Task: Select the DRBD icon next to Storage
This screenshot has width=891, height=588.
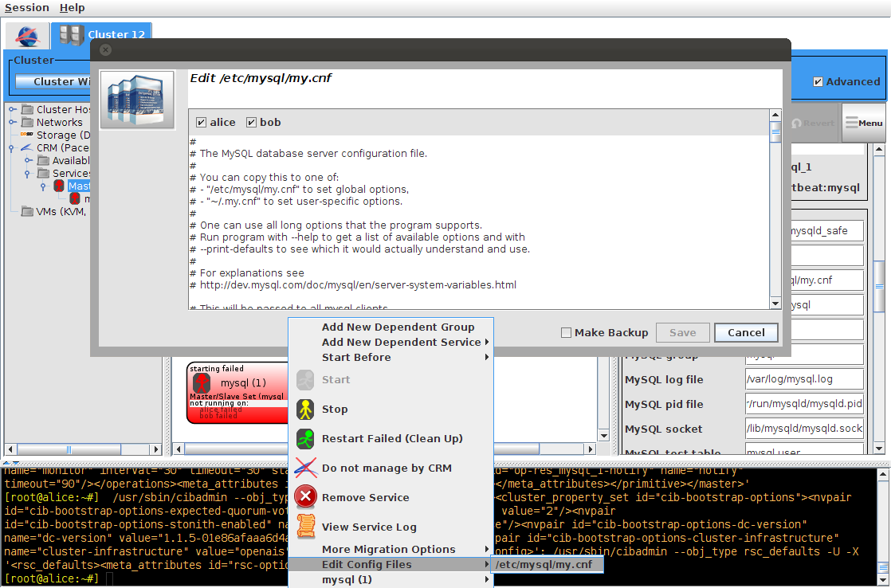Action: pyautogui.click(x=27, y=134)
